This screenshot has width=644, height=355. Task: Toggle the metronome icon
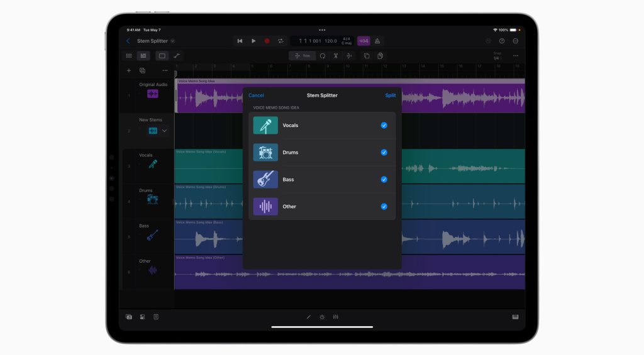click(x=377, y=41)
